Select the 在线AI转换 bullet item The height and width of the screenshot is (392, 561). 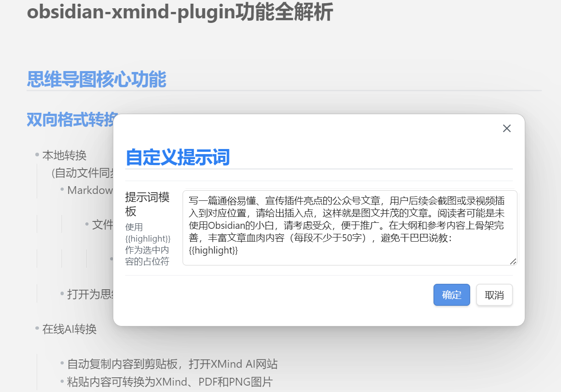[x=70, y=328]
